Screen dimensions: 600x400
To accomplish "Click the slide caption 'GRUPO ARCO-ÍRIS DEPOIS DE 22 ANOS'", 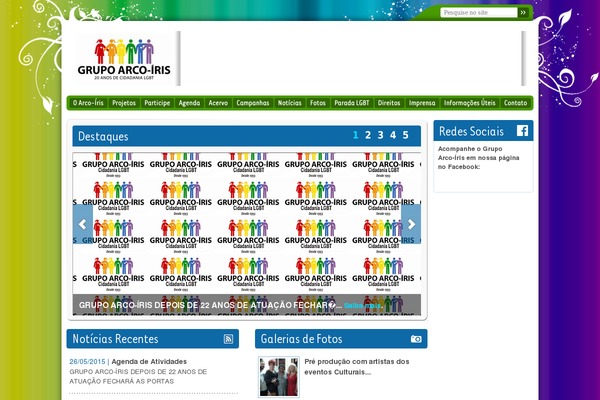I will pos(210,305).
